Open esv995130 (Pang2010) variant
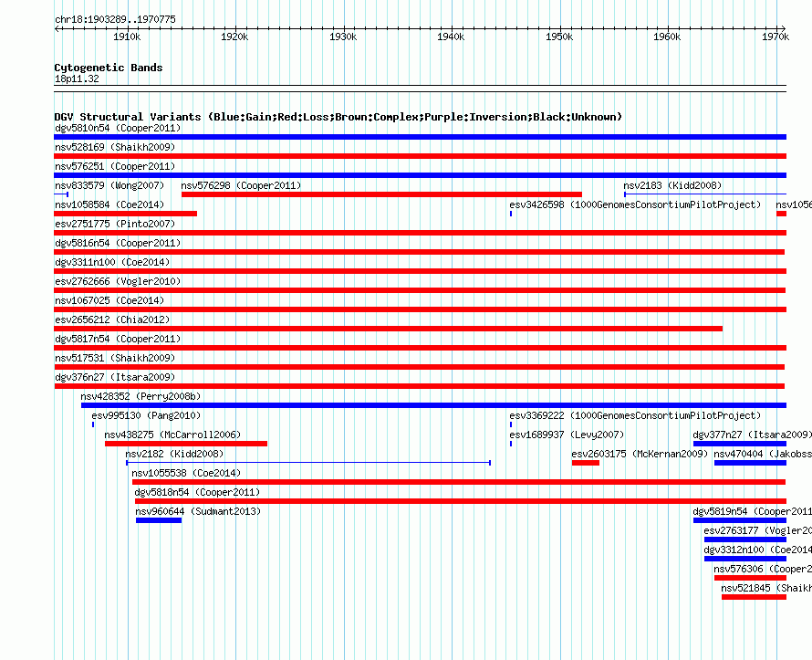The image size is (812, 660). pyautogui.click(x=146, y=415)
